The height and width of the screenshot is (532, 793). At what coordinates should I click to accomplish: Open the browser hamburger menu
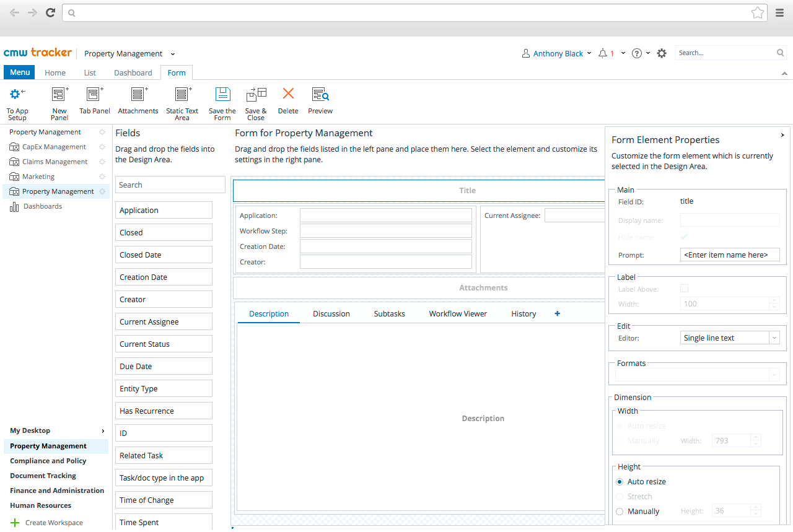(780, 12)
